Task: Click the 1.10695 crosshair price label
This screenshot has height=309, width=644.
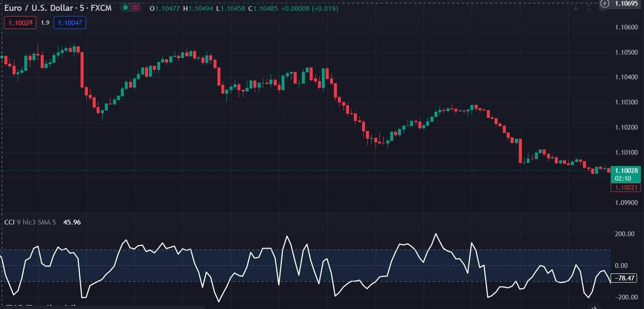Action: click(626, 3)
